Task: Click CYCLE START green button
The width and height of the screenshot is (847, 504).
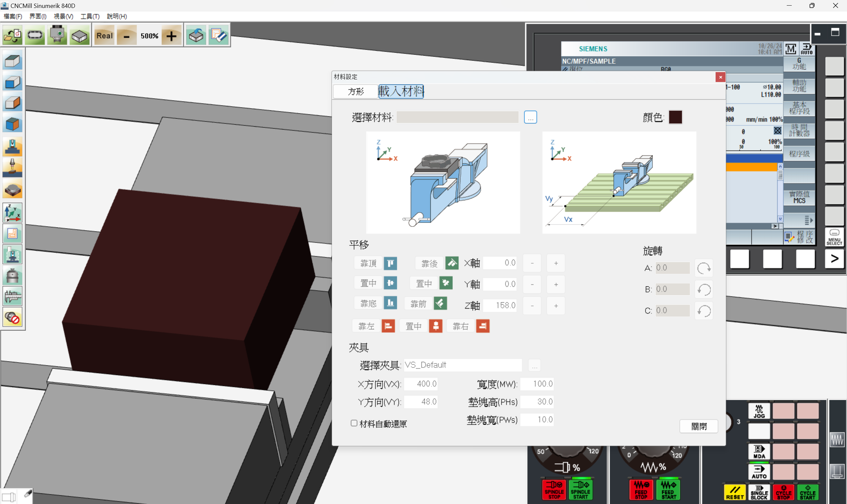Action: (808, 492)
